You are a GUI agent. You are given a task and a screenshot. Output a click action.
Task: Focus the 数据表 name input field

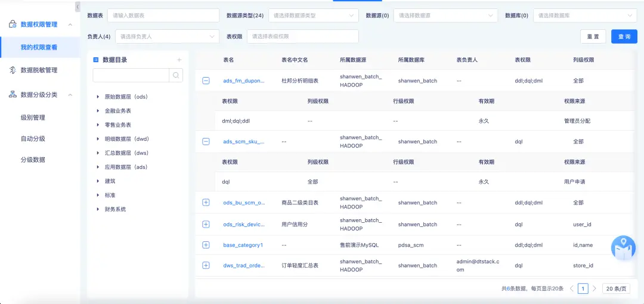163,16
